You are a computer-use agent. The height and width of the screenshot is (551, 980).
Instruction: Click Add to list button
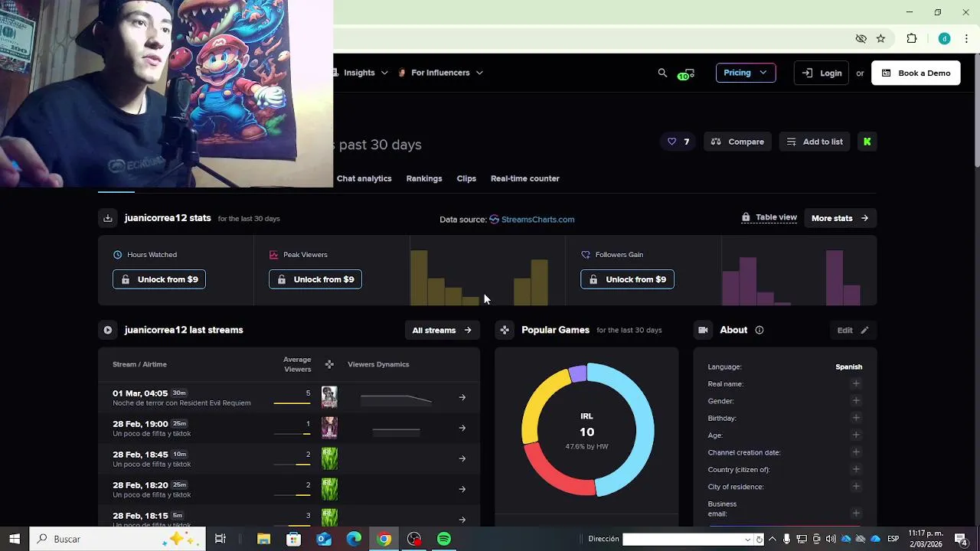tap(815, 142)
